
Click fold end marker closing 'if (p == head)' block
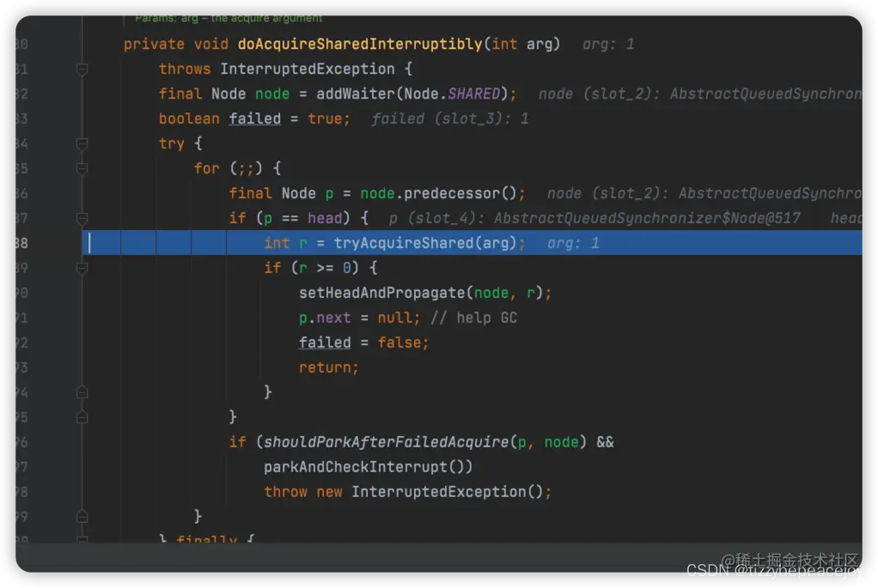click(x=82, y=417)
